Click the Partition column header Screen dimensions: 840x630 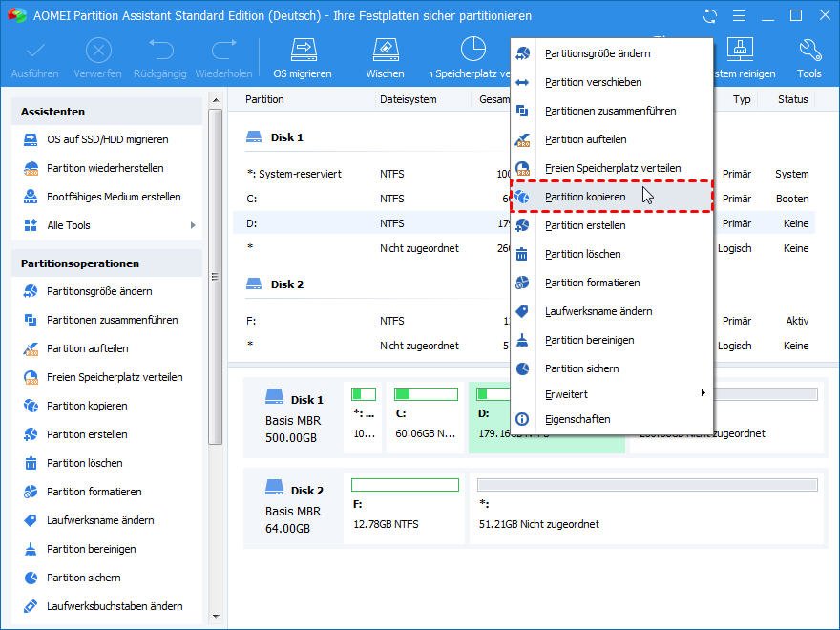click(264, 99)
